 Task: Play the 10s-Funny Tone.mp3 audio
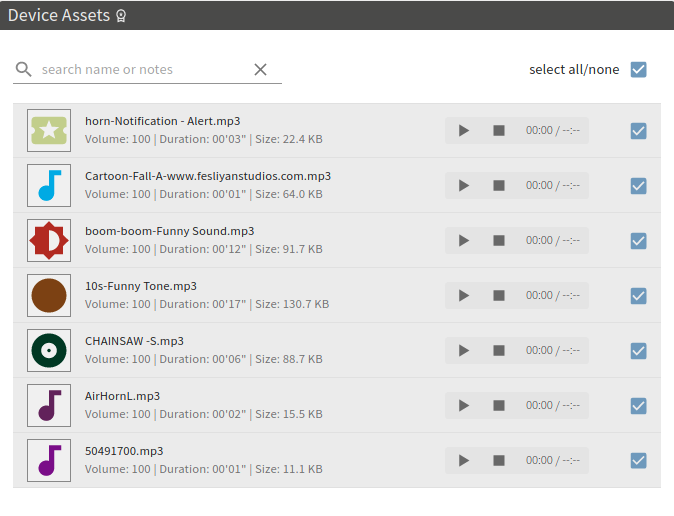pyautogui.click(x=463, y=295)
